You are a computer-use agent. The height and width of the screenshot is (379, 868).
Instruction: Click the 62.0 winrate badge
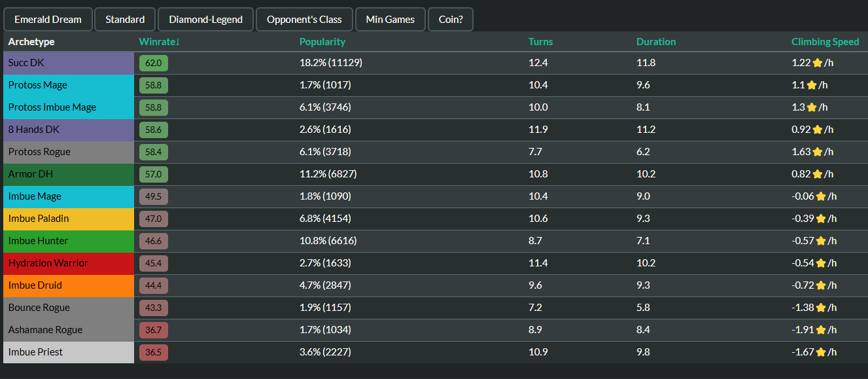[x=154, y=63]
